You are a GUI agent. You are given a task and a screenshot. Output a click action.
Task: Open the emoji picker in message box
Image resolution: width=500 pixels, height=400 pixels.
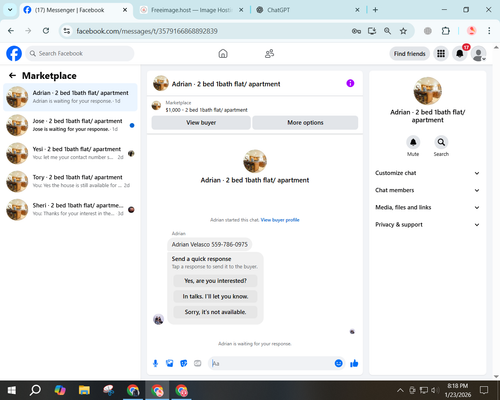point(338,363)
